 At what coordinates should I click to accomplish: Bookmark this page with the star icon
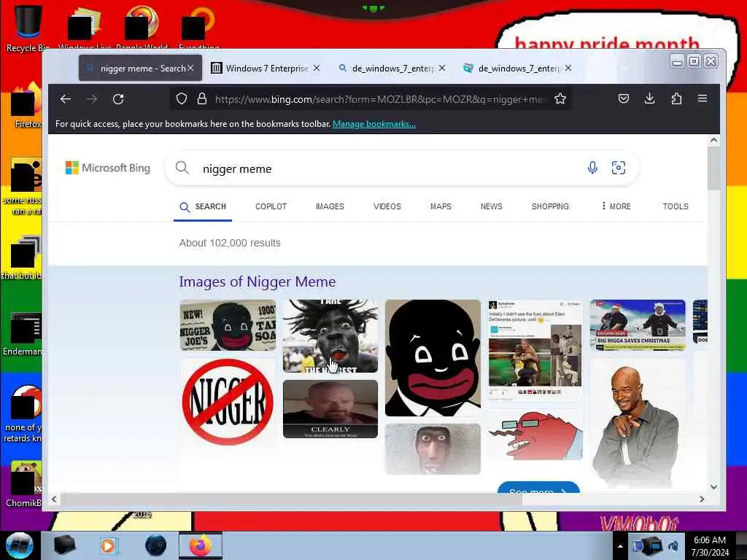pyautogui.click(x=560, y=99)
